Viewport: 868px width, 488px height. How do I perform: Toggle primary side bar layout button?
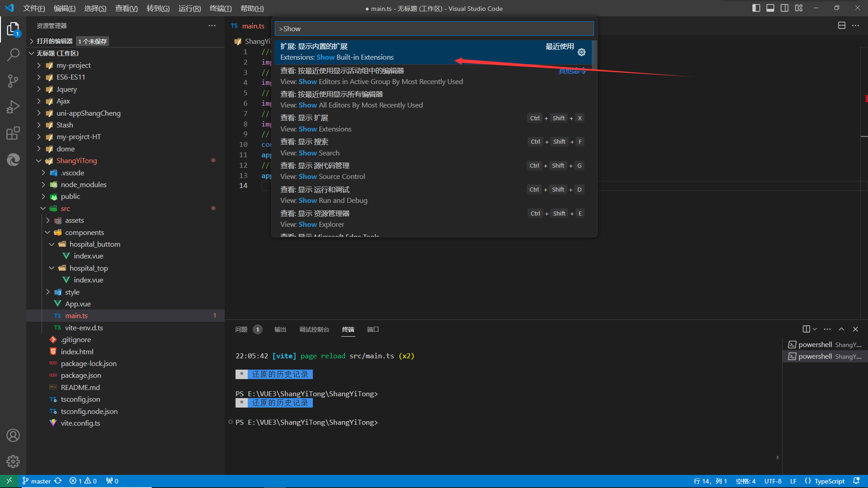756,8
